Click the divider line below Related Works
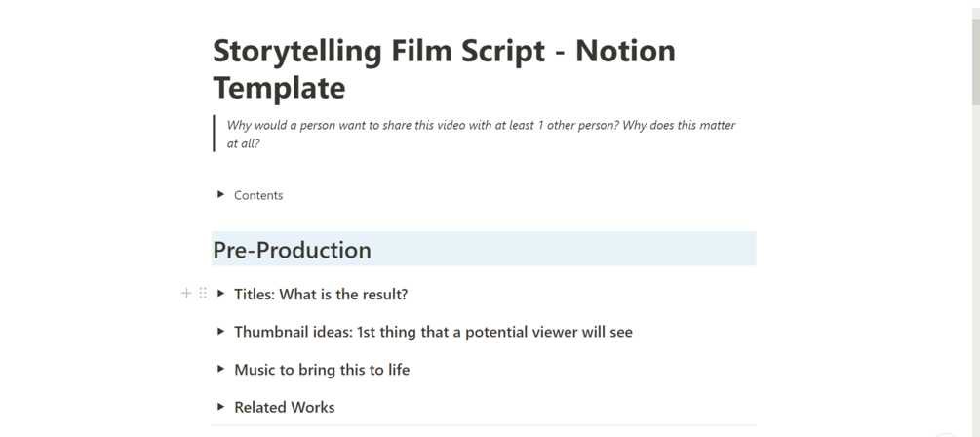This screenshot has height=437, width=980. pos(483,426)
